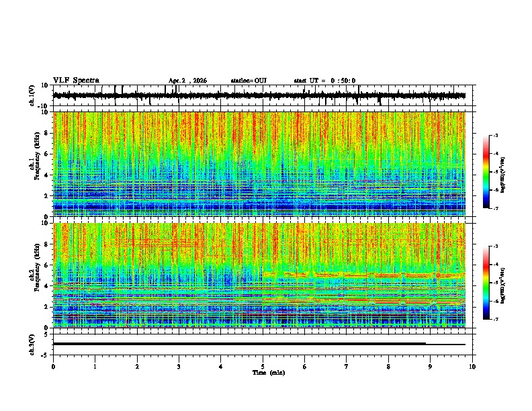Screen dimensions: 532x411
Task: Click tick label "10" ending the Time axis
Action: (x=472, y=367)
